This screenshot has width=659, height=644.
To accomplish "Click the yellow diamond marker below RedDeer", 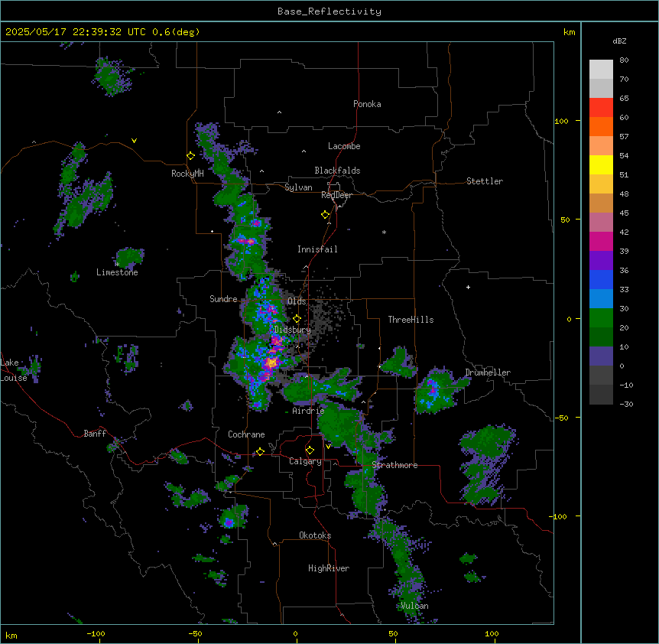I will point(325,215).
